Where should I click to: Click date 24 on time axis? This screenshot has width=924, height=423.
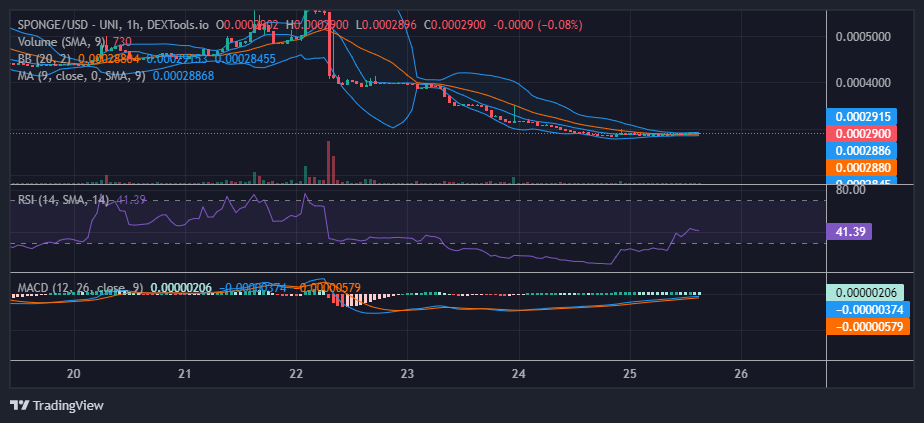click(x=519, y=373)
